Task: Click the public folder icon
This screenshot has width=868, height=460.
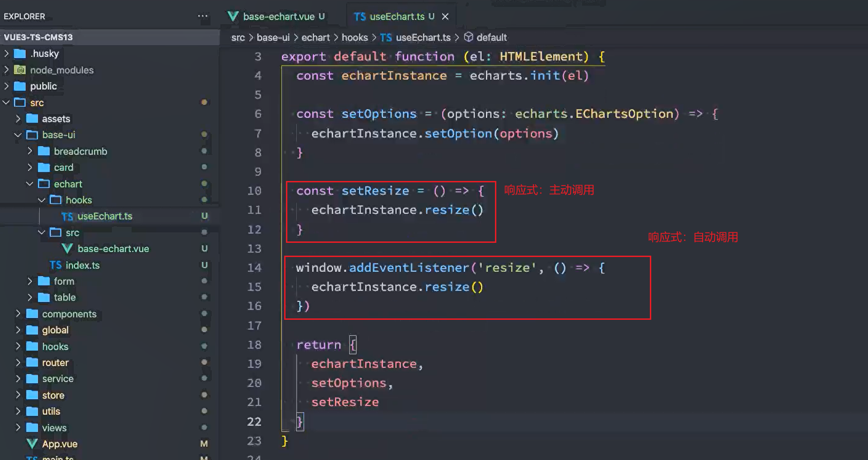Action: click(x=20, y=86)
